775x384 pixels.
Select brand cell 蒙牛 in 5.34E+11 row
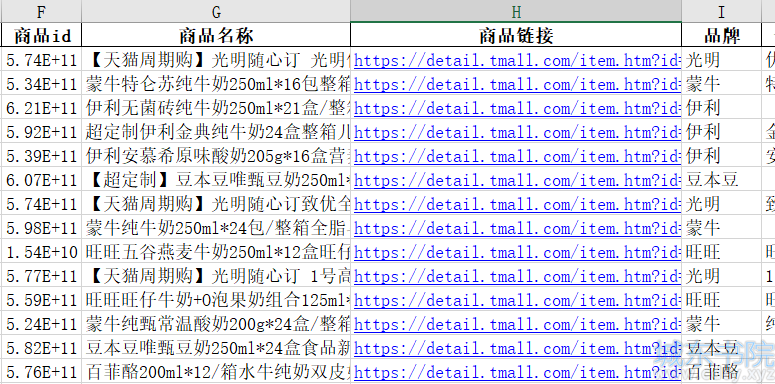coord(722,84)
